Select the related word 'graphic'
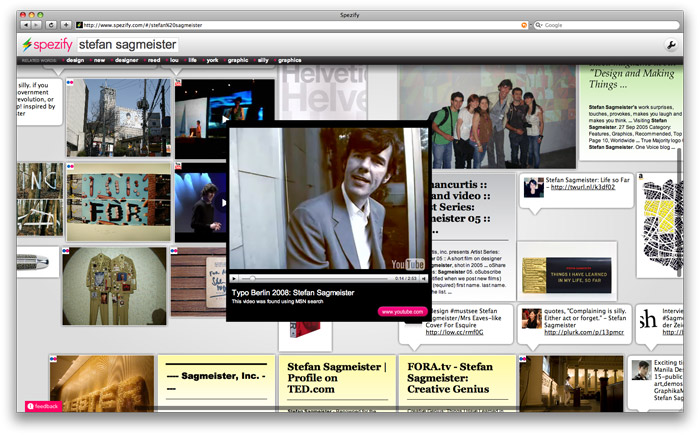The width and height of the screenshot is (700, 435). (x=238, y=60)
